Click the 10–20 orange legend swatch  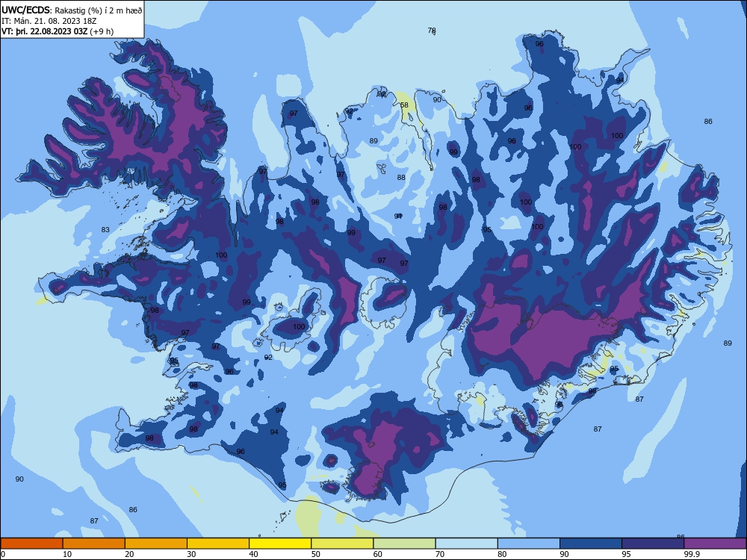[94, 544]
